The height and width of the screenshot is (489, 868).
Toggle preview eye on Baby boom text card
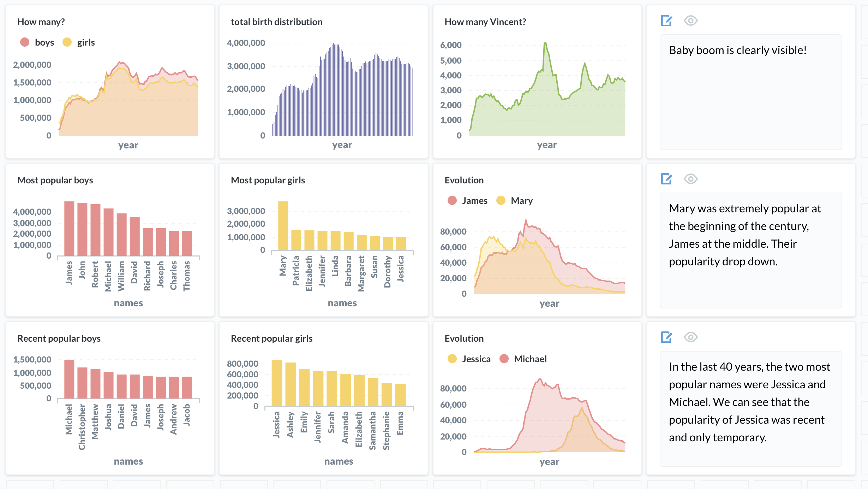coord(690,21)
